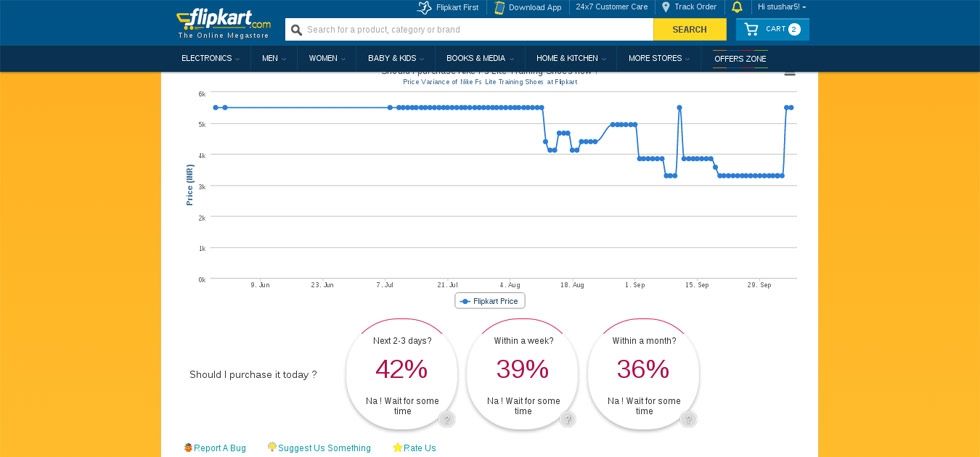Click the Flipkart logo
The width and height of the screenshot is (980, 457).
(223, 20)
